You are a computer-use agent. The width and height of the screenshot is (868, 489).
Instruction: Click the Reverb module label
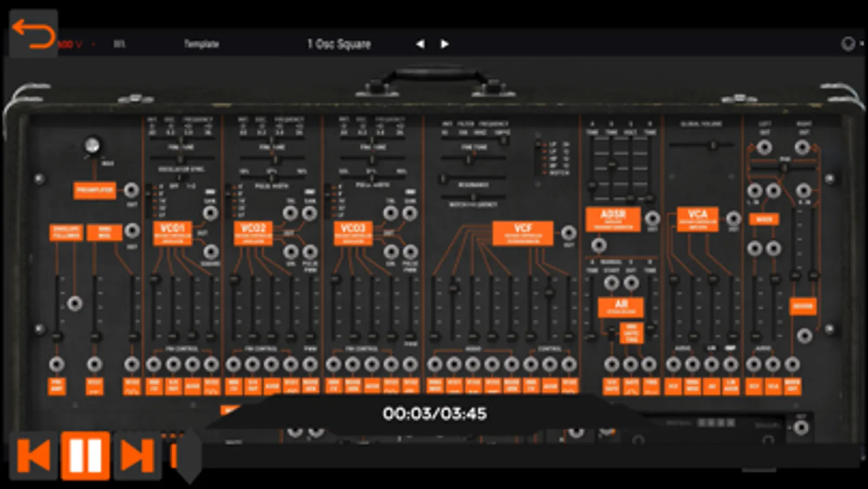(x=803, y=306)
